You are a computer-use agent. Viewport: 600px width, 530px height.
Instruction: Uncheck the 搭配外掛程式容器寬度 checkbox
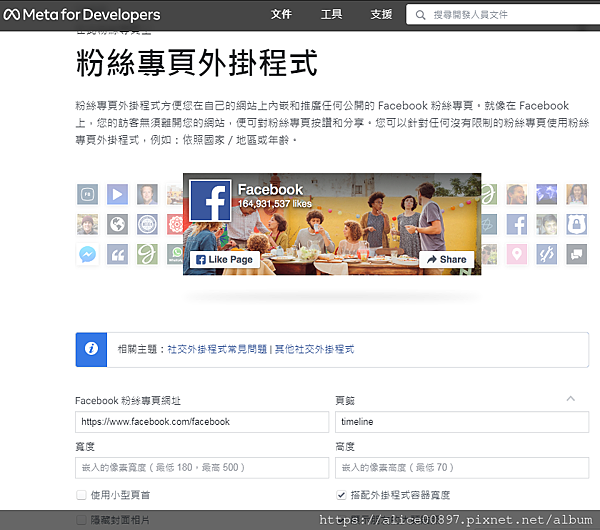(x=341, y=495)
